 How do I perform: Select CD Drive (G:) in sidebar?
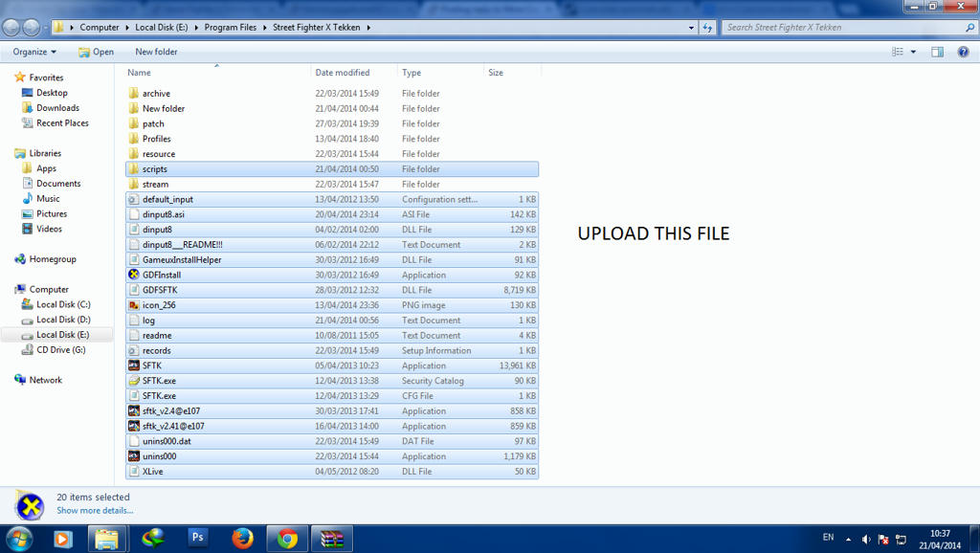(x=60, y=350)
